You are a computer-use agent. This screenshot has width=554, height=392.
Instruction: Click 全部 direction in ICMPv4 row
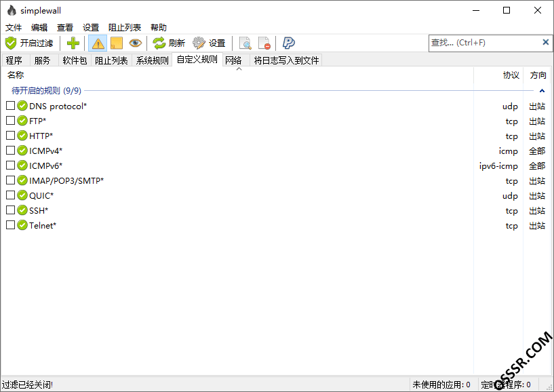[x=537, y=151]
